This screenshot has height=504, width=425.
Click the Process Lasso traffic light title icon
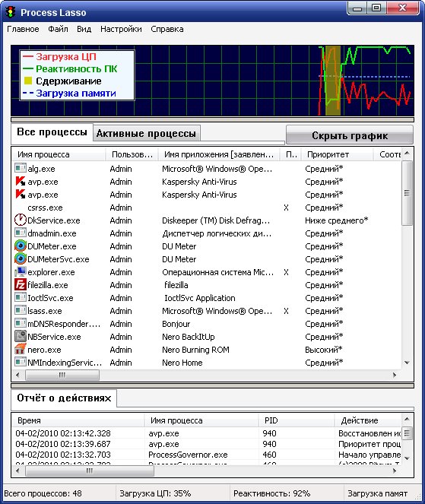(x=11, y=12)
